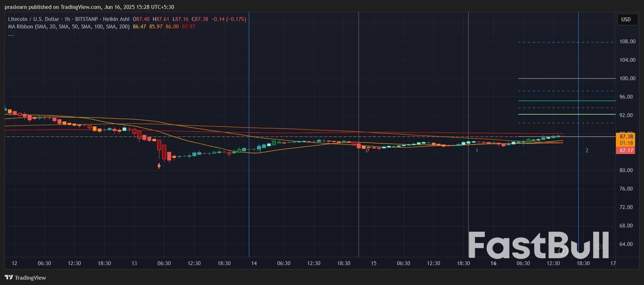Click the FastBull watermark logo
Image resolution: width=644 pixels, height=285 pixels.
[538, 245]
